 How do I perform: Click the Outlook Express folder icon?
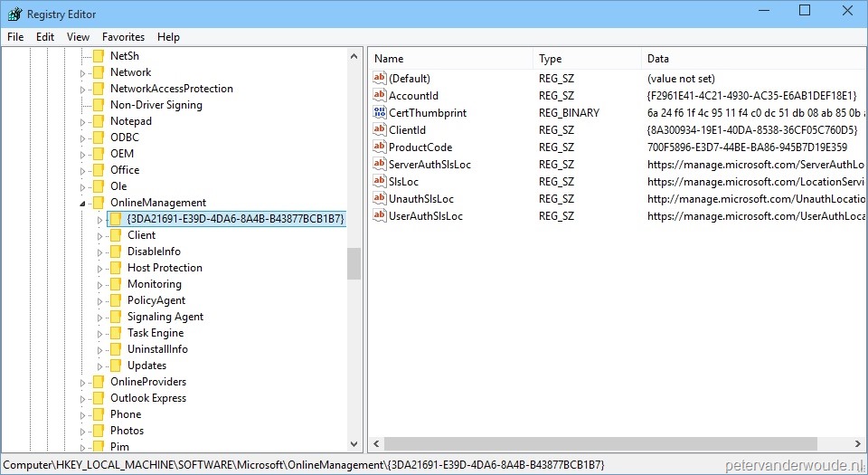[99, 398]
